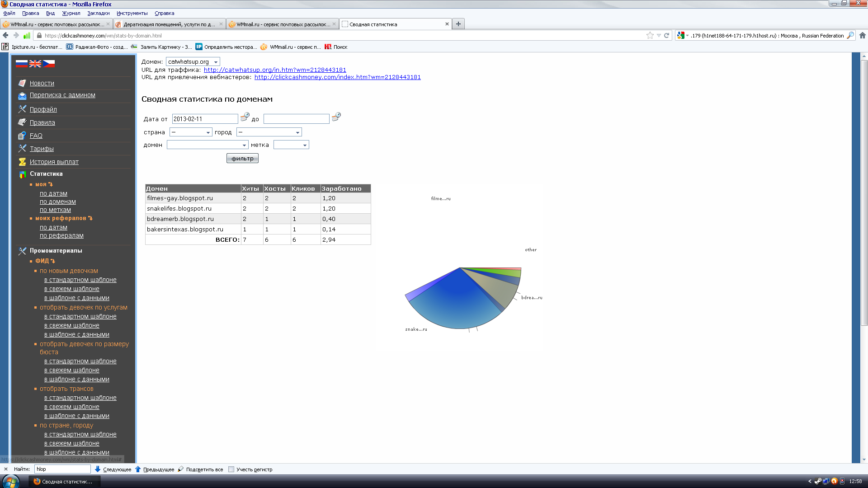
Task: Open the Bookmarks menu
Action: point(98,13)
